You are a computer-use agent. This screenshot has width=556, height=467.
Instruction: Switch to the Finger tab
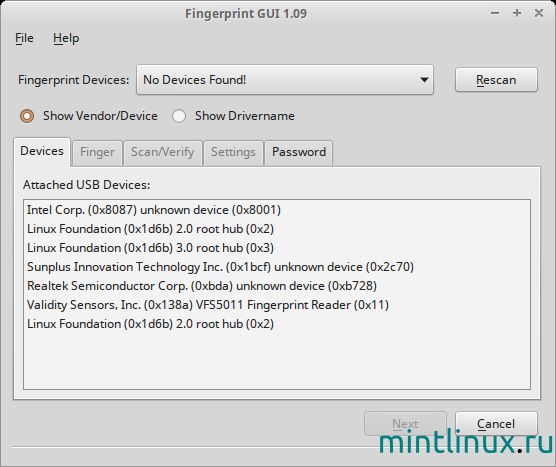pos(98,152)
